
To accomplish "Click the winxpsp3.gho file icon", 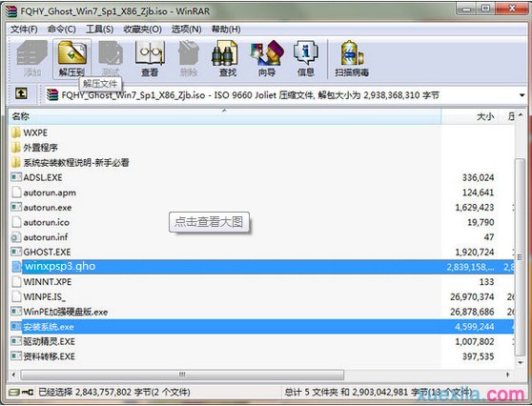I will coord(16,267).
